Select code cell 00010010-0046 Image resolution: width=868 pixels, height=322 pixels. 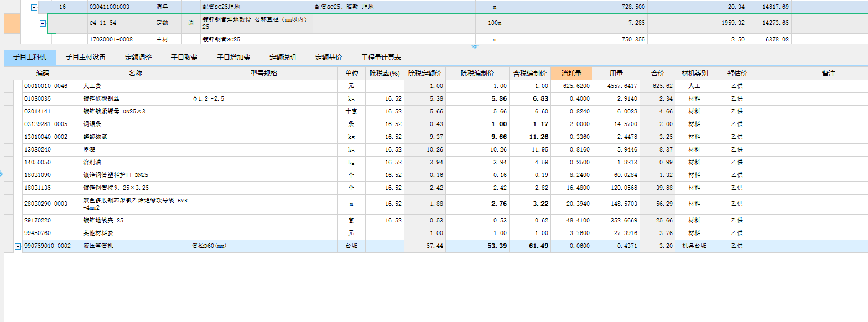51,86
